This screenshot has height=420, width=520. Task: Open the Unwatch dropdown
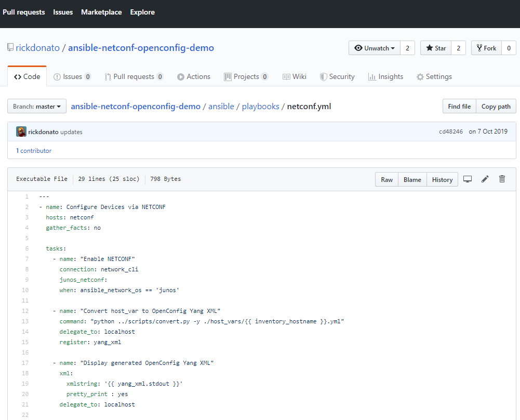point(375,48)
